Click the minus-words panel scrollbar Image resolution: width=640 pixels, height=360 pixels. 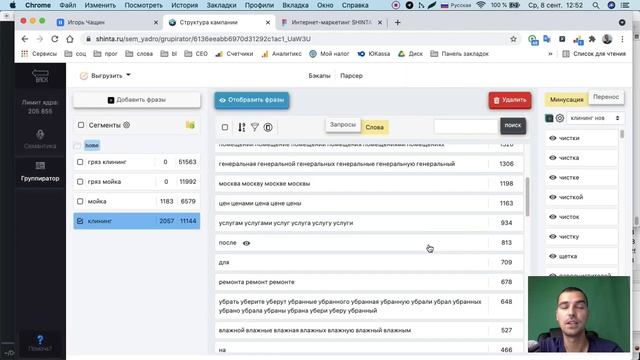(x=622, y=134)
